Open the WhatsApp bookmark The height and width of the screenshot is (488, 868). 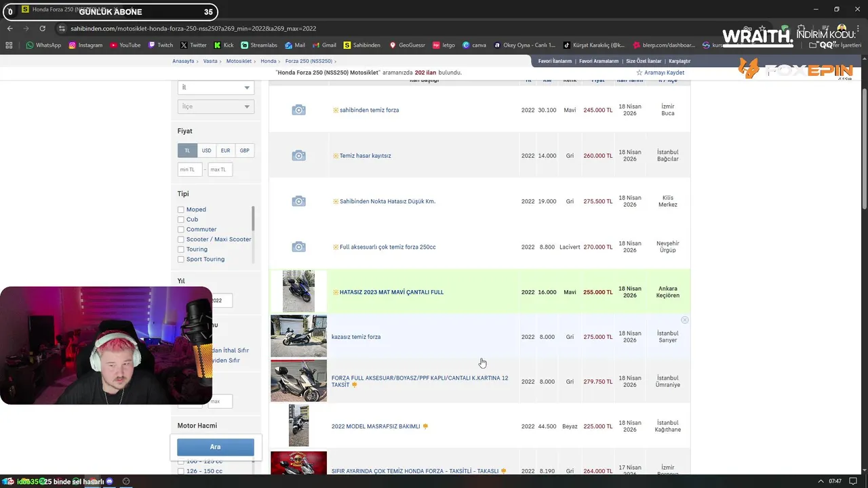(x=43, y=45)
